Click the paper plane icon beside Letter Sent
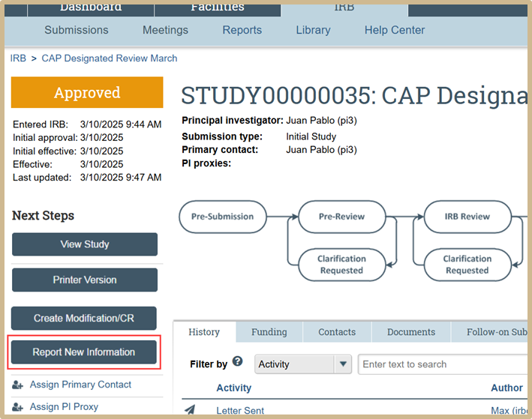This screenshot has width=532, height=419. coord(191,410)
